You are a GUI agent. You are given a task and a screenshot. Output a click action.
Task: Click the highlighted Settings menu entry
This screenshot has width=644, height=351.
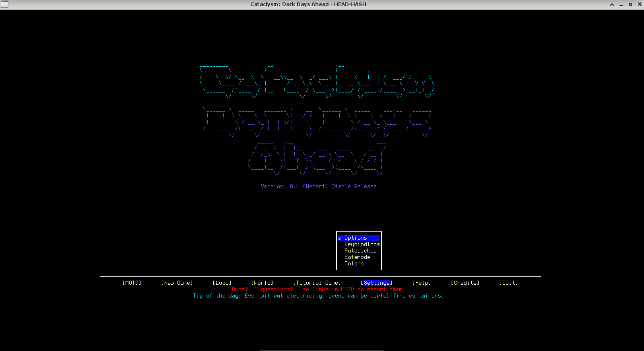[376, 283]
